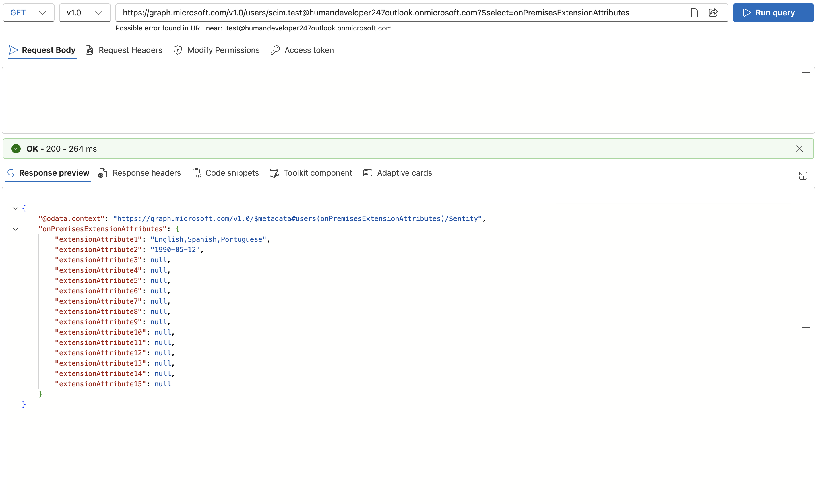
Task: Click the Modify Permissions shield icon
Action: click(x=178, y=50)
